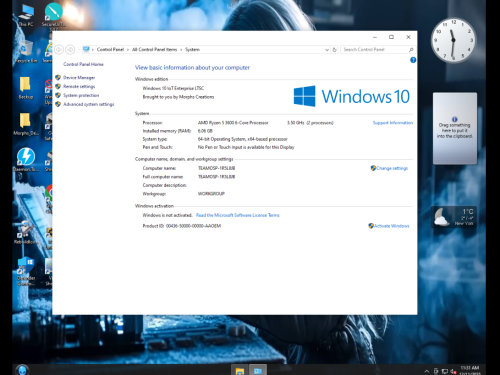Open Remote settings link
This screenshot has height=375, width=500.
[x=79, y=86]
